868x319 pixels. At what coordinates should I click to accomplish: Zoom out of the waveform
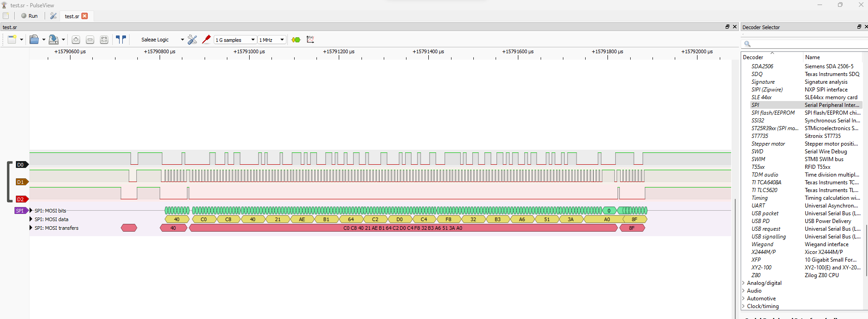pyautogui.click(x=90, y=40)
